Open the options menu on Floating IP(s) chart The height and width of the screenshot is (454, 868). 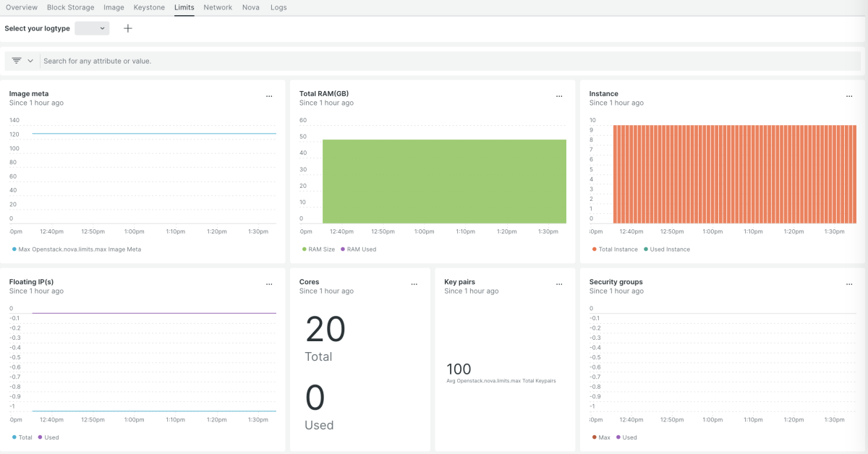click(269, 284)
